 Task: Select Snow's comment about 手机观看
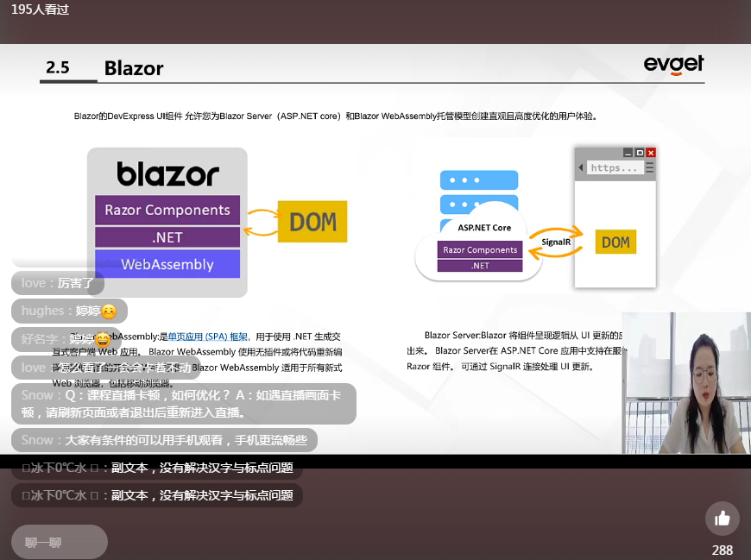pos(164,440)
